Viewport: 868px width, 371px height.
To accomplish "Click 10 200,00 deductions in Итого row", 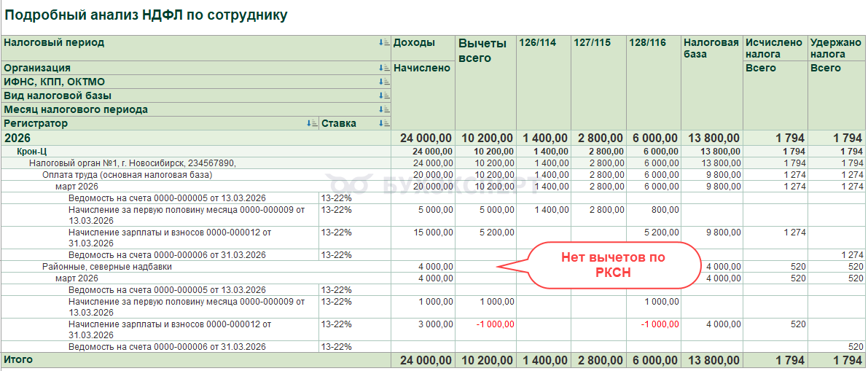I will pos(487,361).
